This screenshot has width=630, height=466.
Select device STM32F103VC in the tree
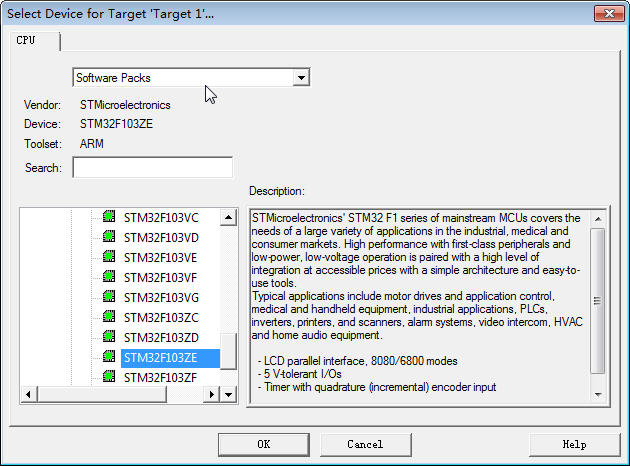161,218
